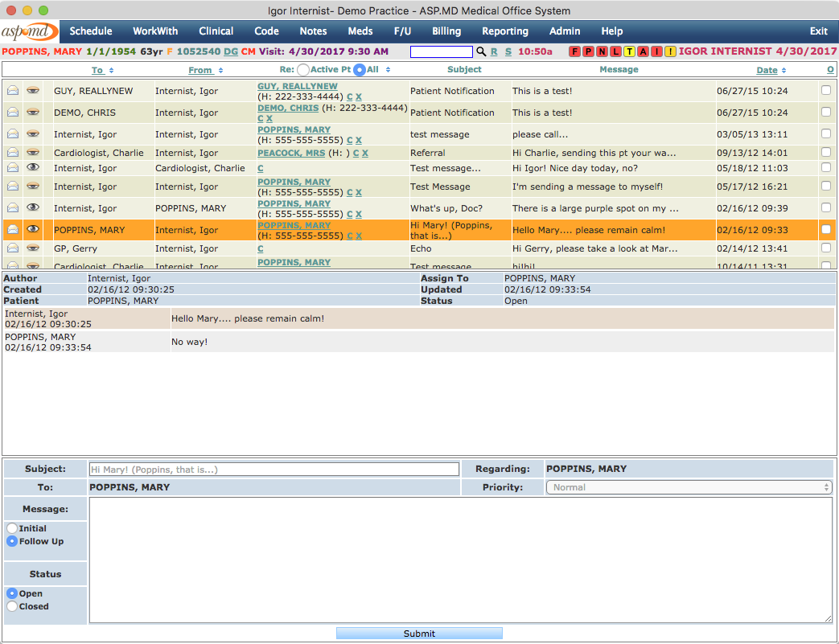Click the yellow T flag button

point(629,51)
